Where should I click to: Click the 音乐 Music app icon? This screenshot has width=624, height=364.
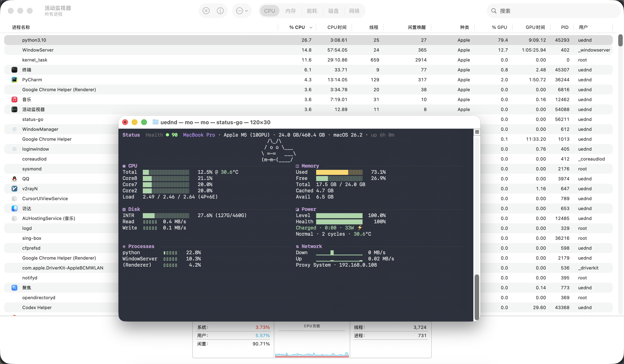[14, 99]
